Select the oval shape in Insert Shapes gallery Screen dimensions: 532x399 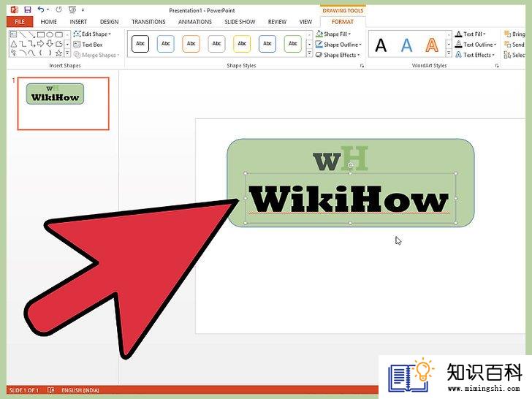[x=50, y=34]
